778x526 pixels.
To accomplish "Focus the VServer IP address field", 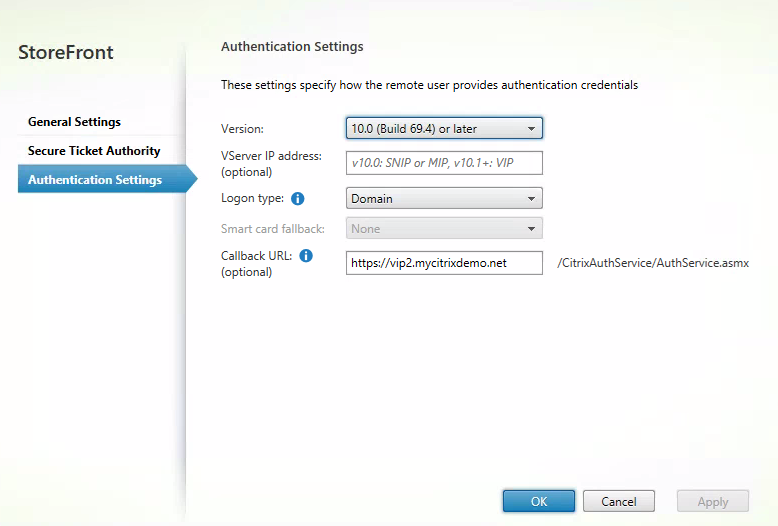I will pyautogui.click(x=443, y=163).
